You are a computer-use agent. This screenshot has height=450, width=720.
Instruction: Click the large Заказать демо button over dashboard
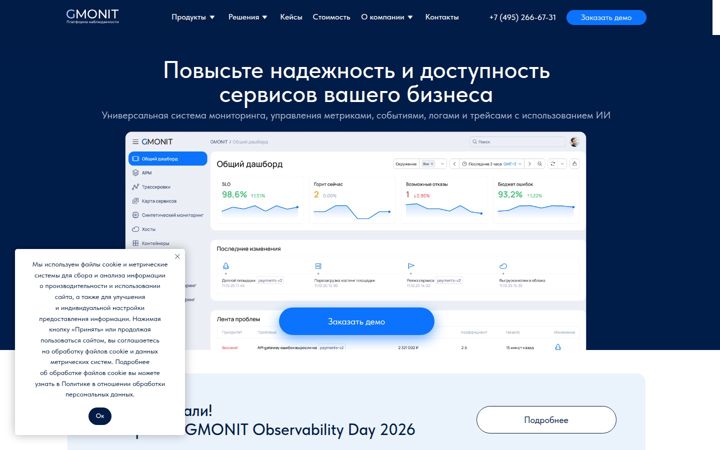pyautogui.click(x=356, y=321)
